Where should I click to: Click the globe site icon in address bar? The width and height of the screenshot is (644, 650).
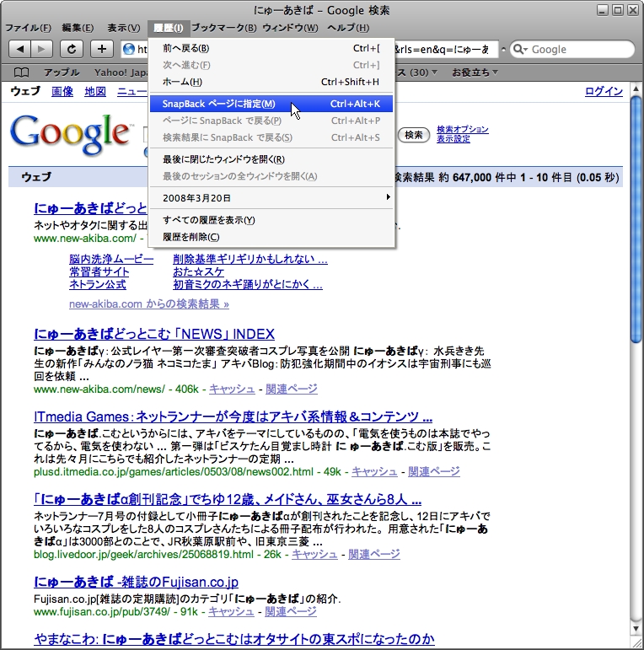coord(129,50)
